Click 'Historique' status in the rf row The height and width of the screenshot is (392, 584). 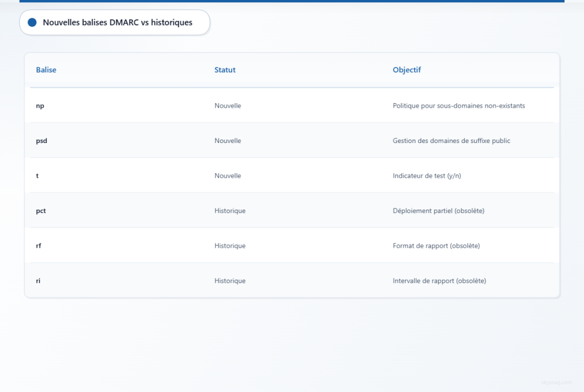coord(230,246)
